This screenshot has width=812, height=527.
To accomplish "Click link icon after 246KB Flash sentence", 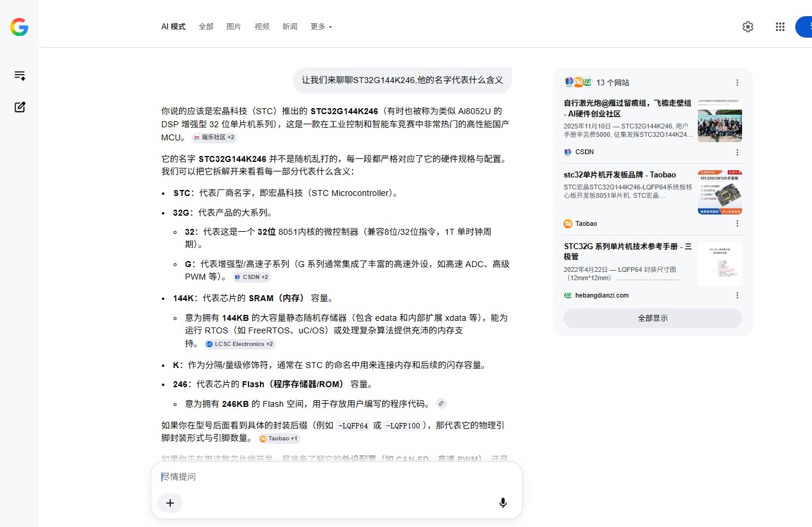I will pyautogui.click(x=442, y=403).
